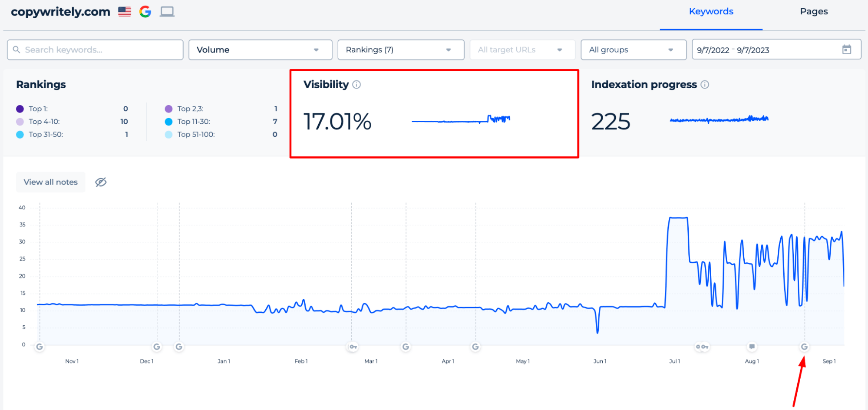Click the Google update marker after Mar 1
The height and width of the screenshot is (410, 868).
406,347
